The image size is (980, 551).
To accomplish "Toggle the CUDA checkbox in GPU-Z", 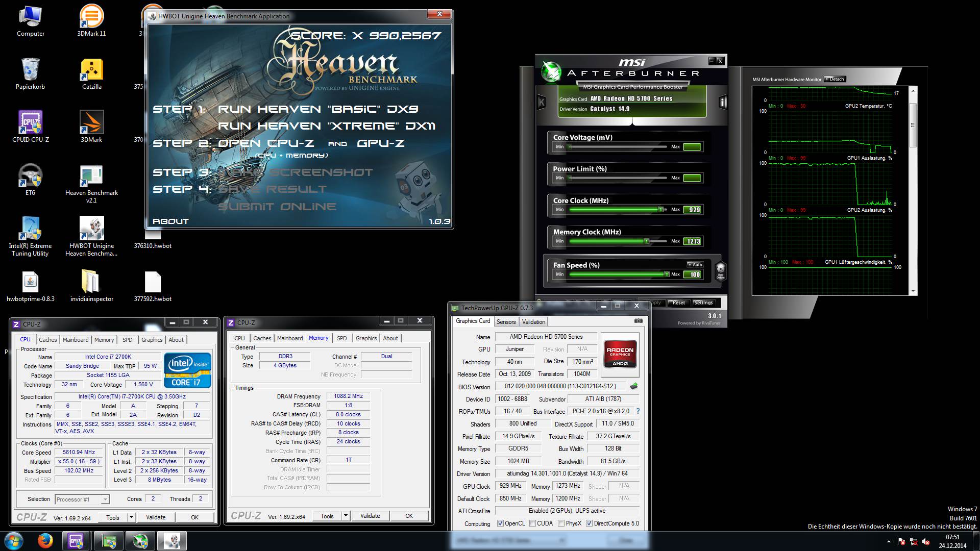I will (533, 523).
